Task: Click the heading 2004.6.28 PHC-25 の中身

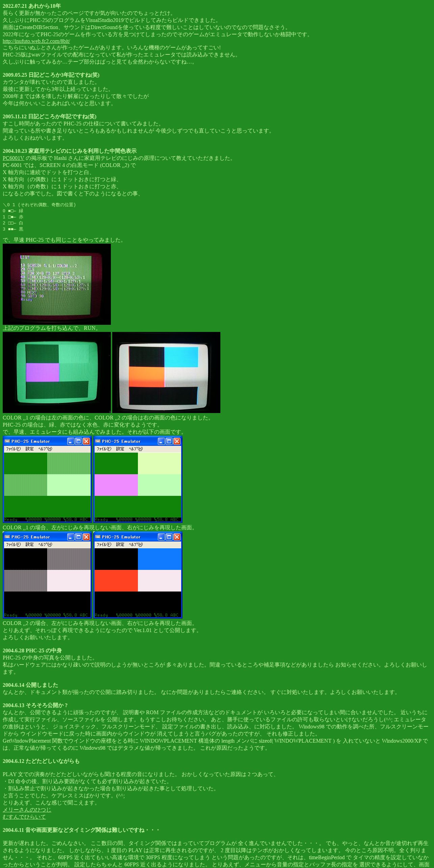Action: [32, 651]
